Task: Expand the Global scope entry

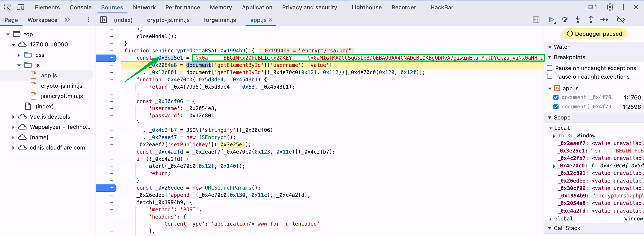Action: [x=551, y=219]
